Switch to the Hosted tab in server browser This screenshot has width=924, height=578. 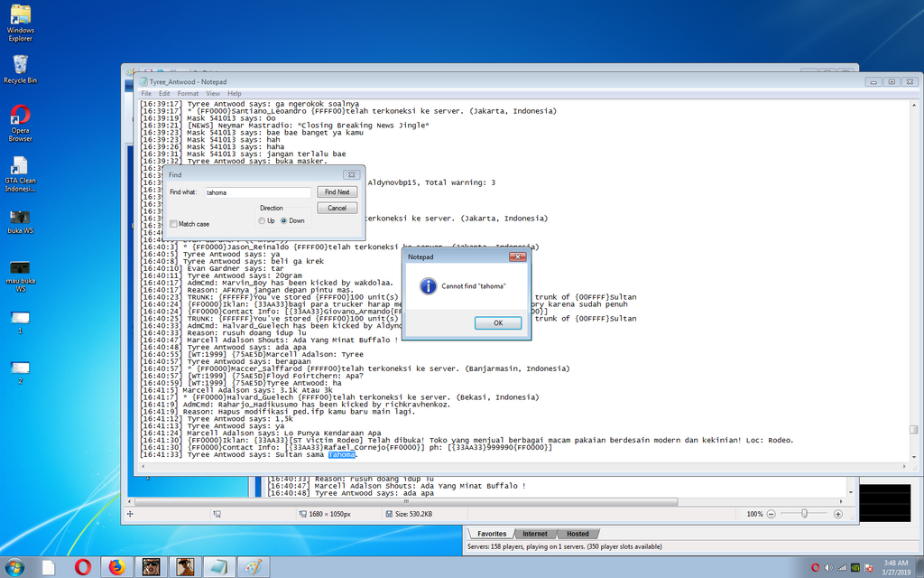pos(577,534)
